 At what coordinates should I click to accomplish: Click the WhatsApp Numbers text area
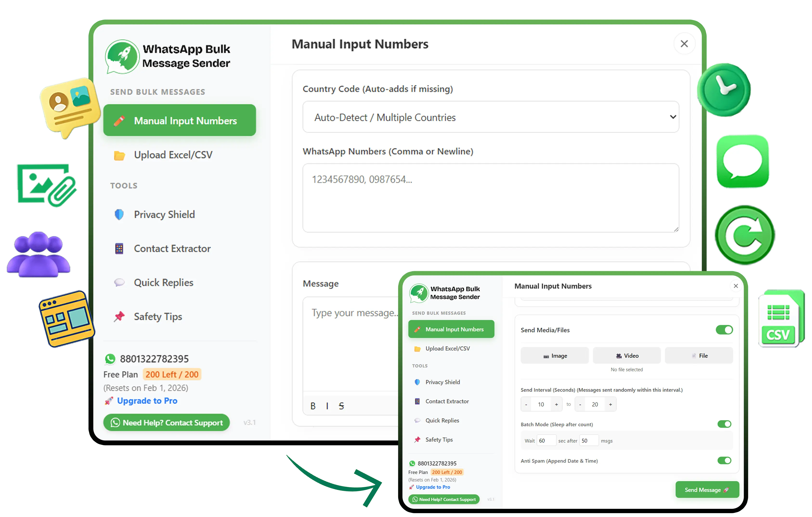point(491,198)
